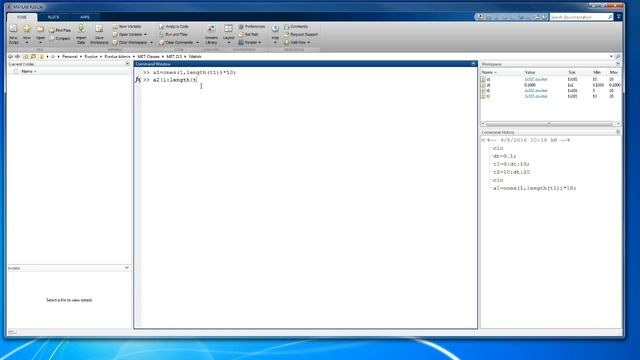
Task: Click the command line a2(1:length(t
Action: pos(174,80)
